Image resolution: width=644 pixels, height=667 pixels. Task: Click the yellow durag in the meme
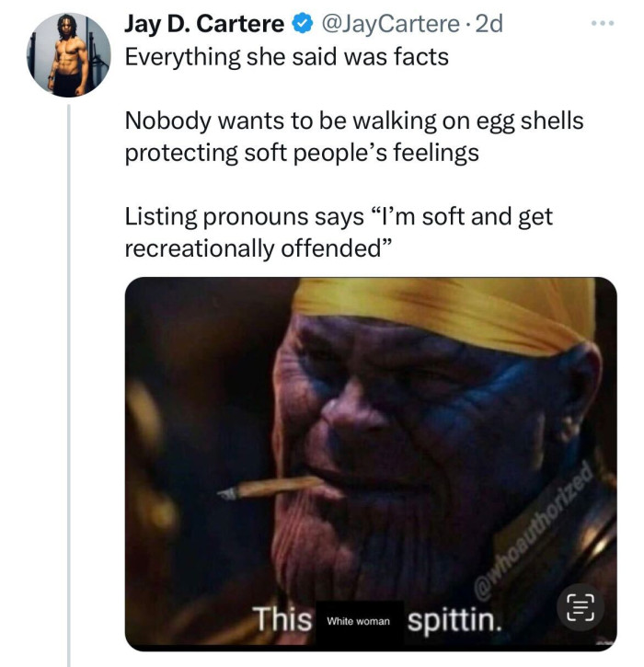[444, 315]
